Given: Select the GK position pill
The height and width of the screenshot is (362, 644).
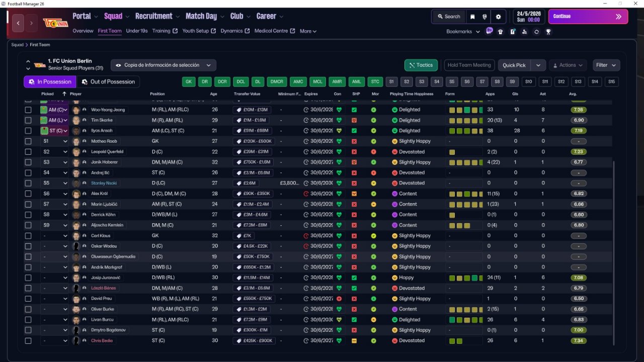Looking at the screenshot, I should coord(189,81).
